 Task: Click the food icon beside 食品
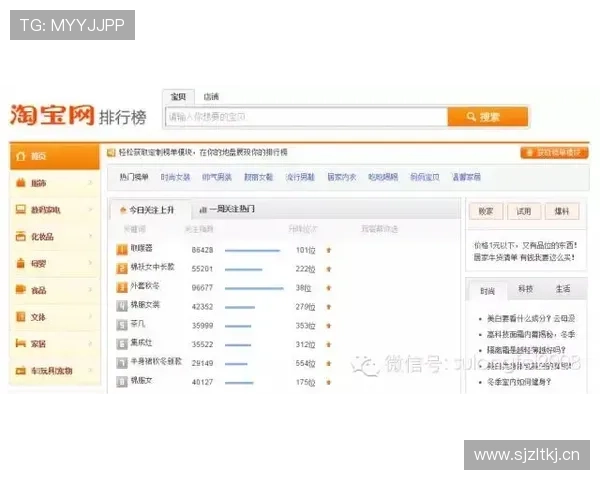click(x=21, y=290)
